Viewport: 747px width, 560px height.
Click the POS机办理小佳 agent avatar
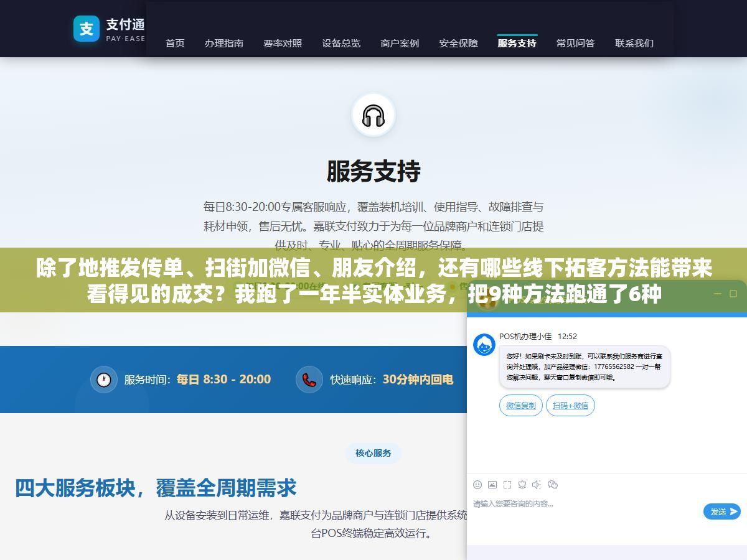click(484, 345)
